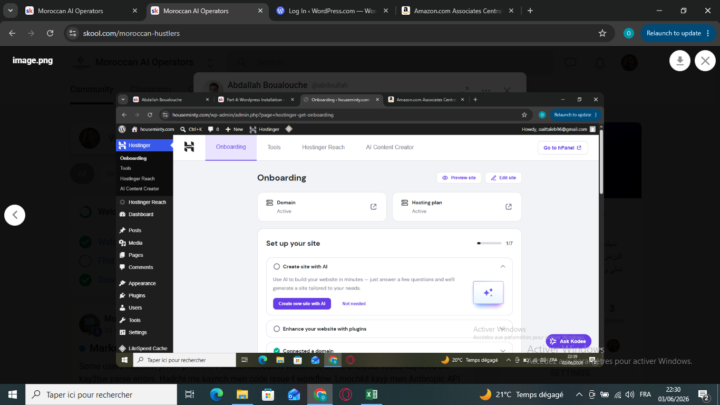Open Excel from the Windows taskbar

[371, 394]
